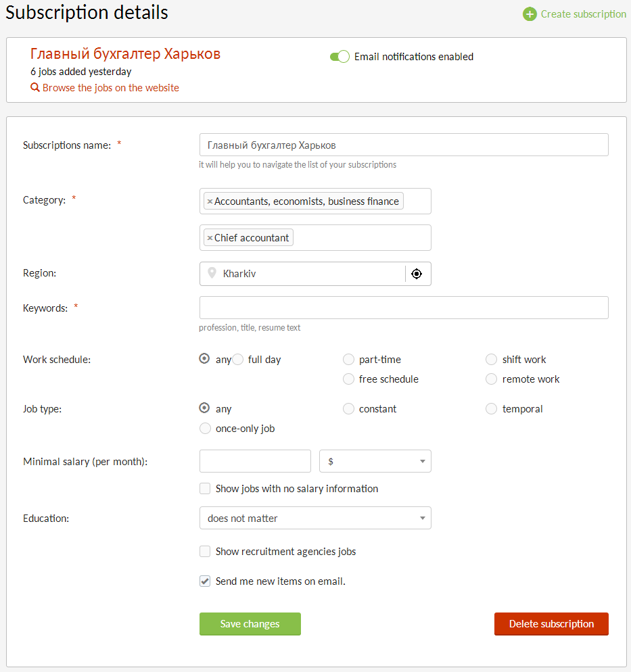This screenshot has height=672, width=631.
Task: Select constant job type
Action: [x=348, y=409]
